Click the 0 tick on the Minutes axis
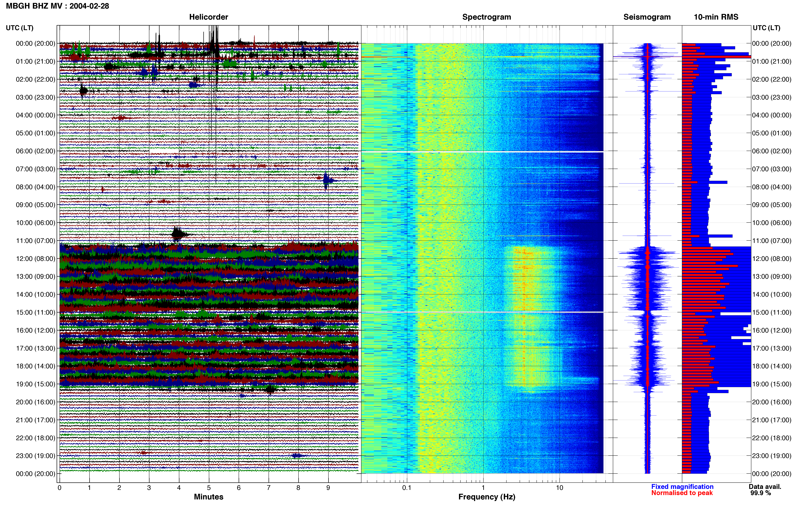Screen dimensions: 812x508 pos(59,488)
